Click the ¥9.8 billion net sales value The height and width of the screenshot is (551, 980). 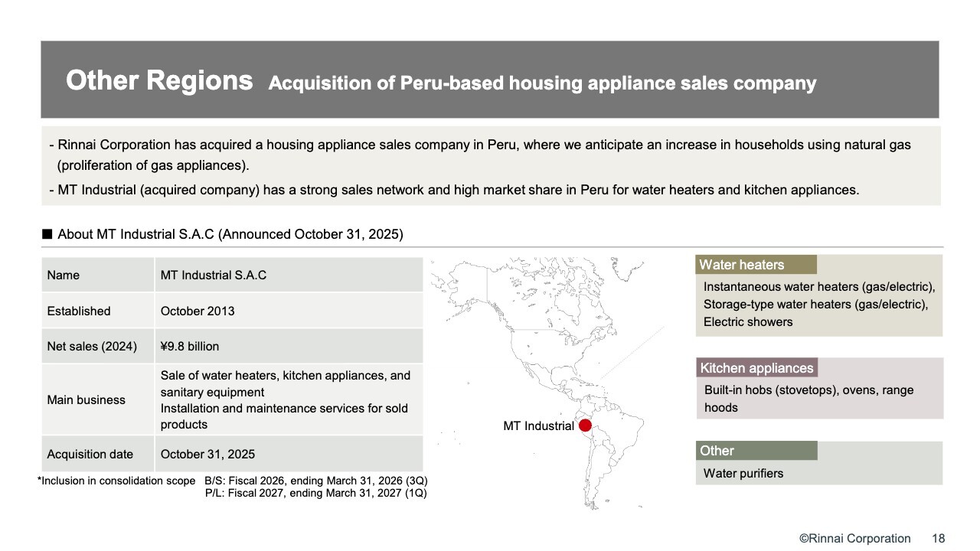tap(190, 346)
